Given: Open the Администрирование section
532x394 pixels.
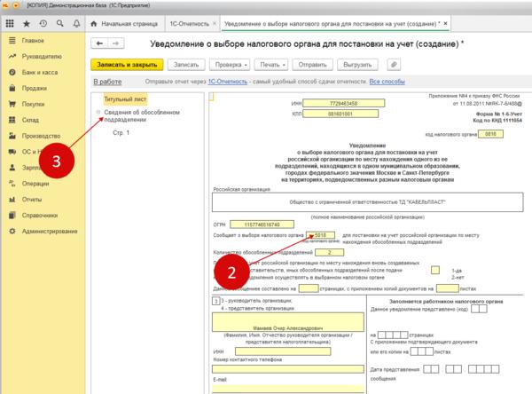Looking at the screenshot, I should 48,231.
